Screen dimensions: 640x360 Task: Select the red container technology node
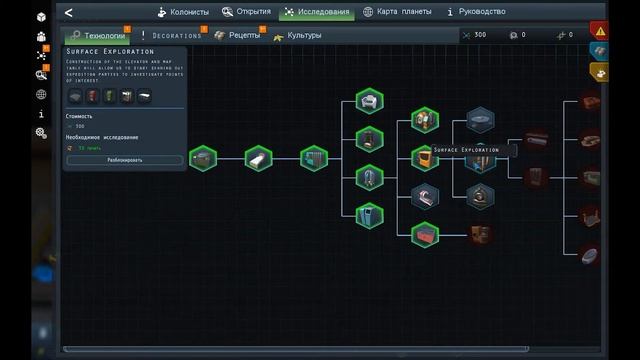pos(425,235)
